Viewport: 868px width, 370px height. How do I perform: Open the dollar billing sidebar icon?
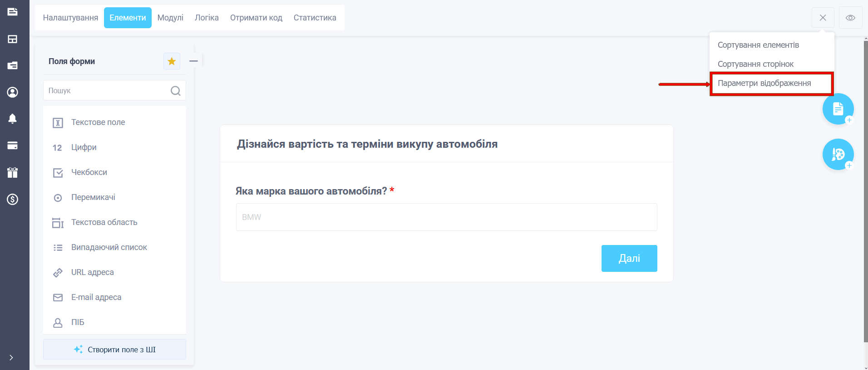(13, 199)
